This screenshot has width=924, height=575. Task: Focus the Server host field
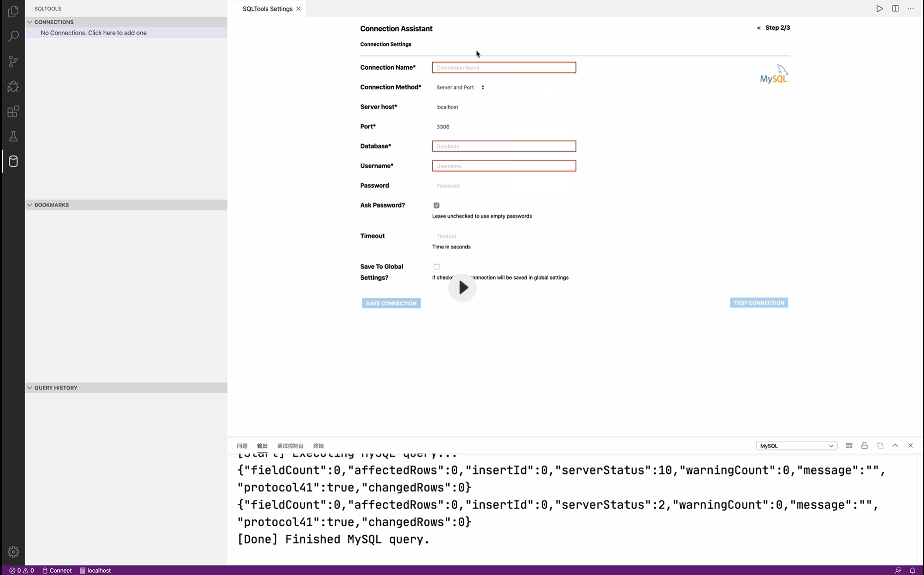(x=504, y=107)
